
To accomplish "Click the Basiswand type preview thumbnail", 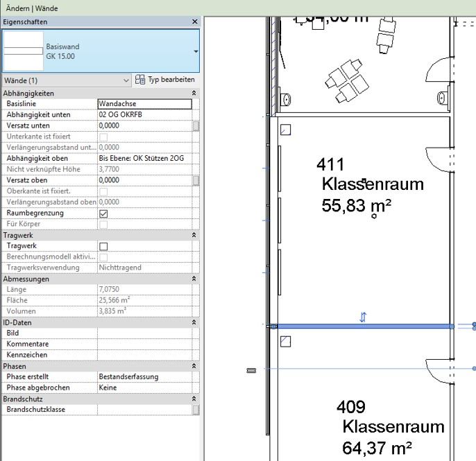I will 24,51.
